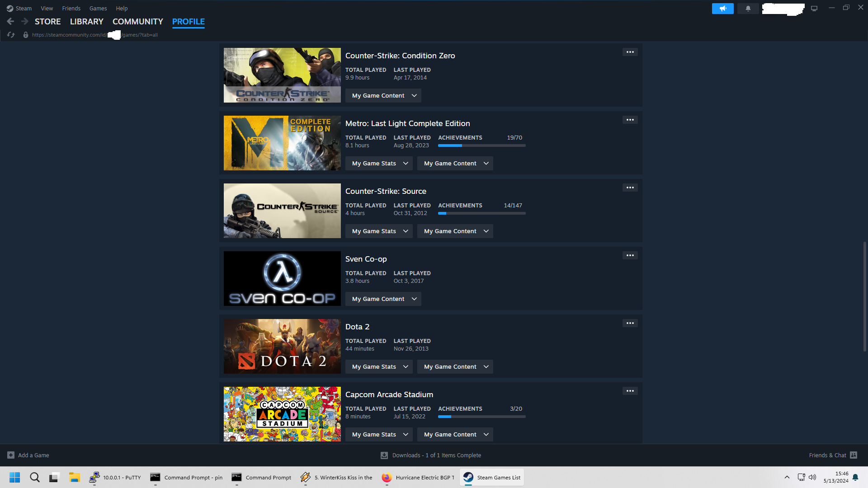
Task: Click the back navigation arrow
Action: 10,21
